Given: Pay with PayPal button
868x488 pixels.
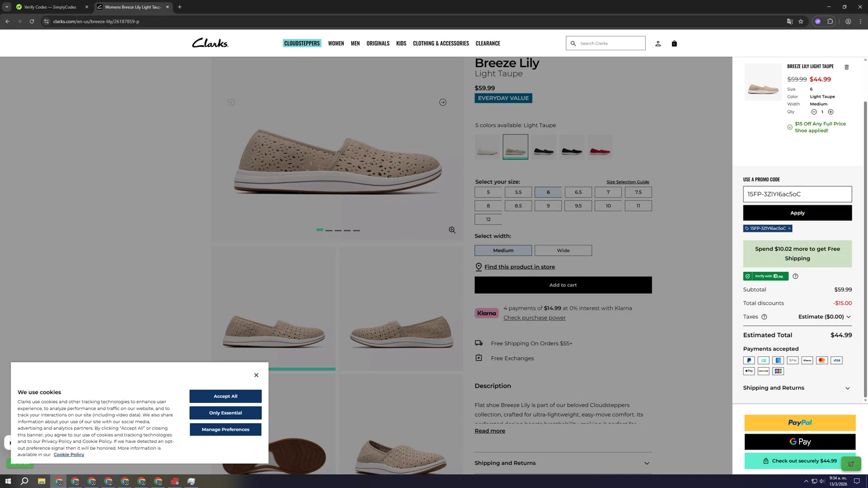Looking at the screenshot, I should (x=800, y=423).
